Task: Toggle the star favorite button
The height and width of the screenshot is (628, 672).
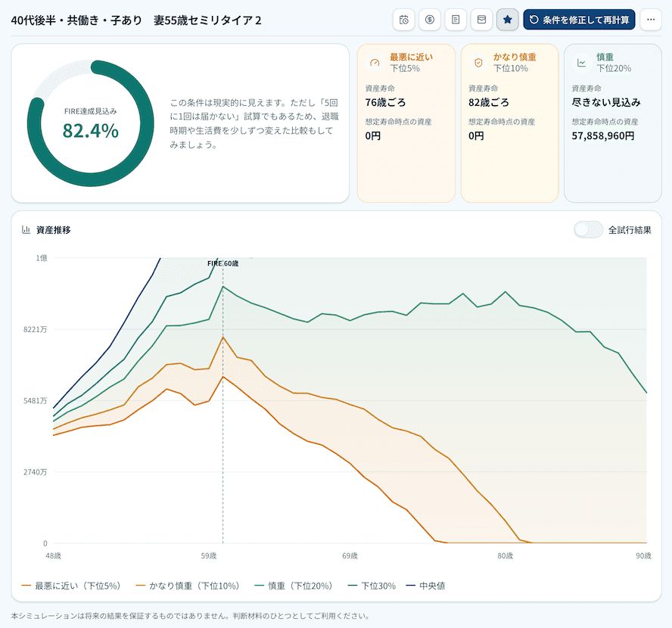Action: [508, 20]
